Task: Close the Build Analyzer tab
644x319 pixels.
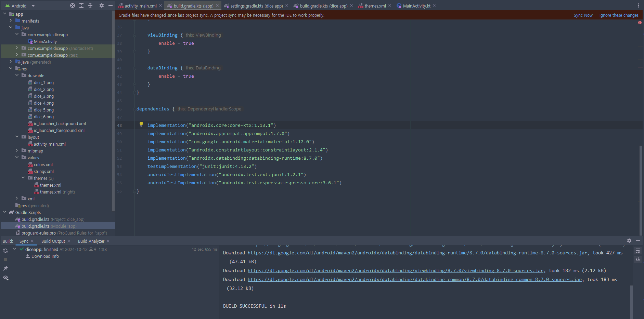Action: pyautogui.click(x=108, y=241)
